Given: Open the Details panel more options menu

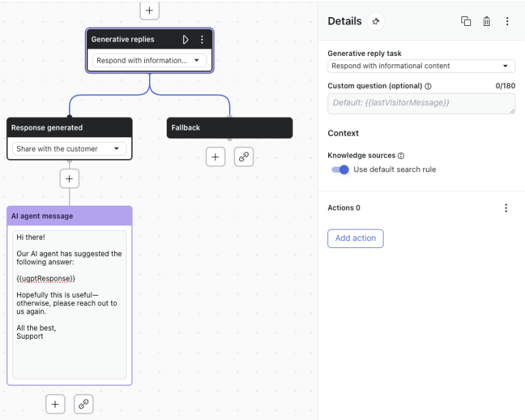Looking at the screenshot, I should coord(507,21).
